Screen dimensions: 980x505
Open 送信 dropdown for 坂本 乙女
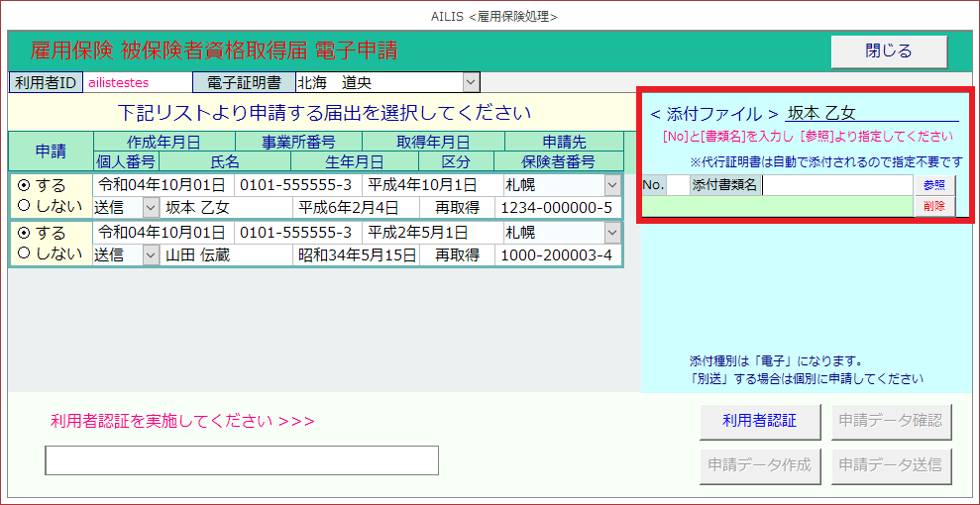pyautogui.click(x=151, y=207)
